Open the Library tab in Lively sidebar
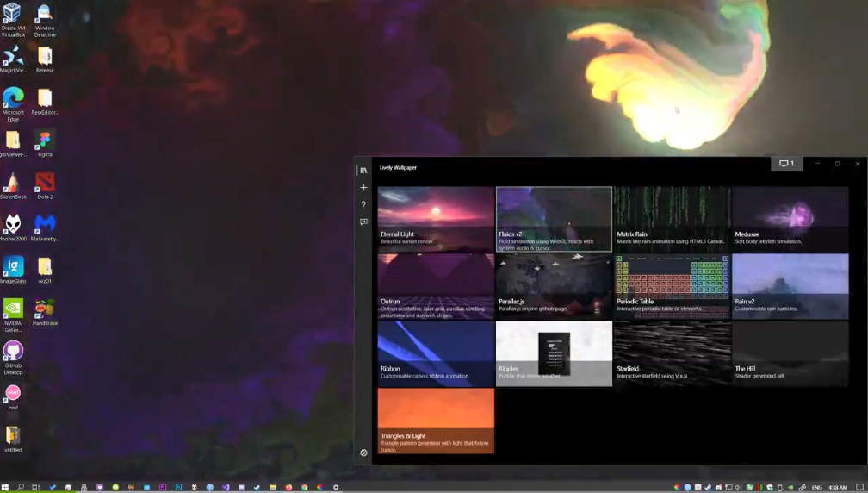The height and width of the screenshot is (493, 868). click(363, 171)
